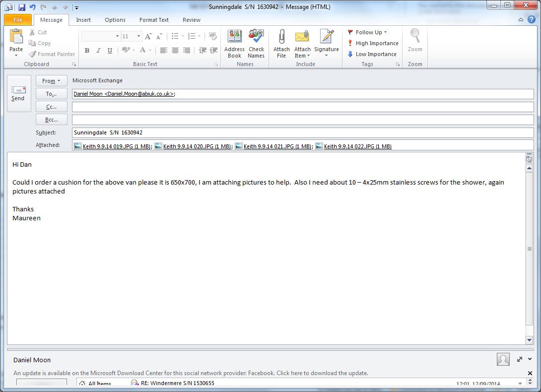Image resolution: width=541 pixels, height=392 pixels.
Task: Click the Cc... button
Action: [52, 107]
